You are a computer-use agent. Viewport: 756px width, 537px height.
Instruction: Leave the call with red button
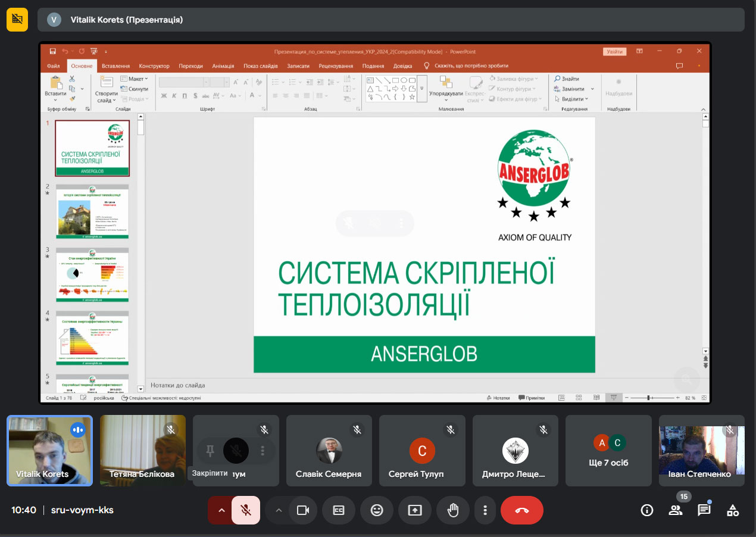click(522, 510)
